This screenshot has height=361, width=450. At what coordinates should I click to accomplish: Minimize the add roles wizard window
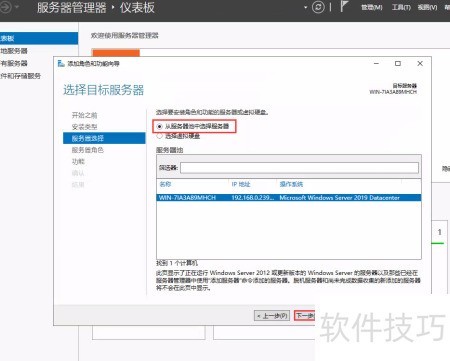pos(376,63)
